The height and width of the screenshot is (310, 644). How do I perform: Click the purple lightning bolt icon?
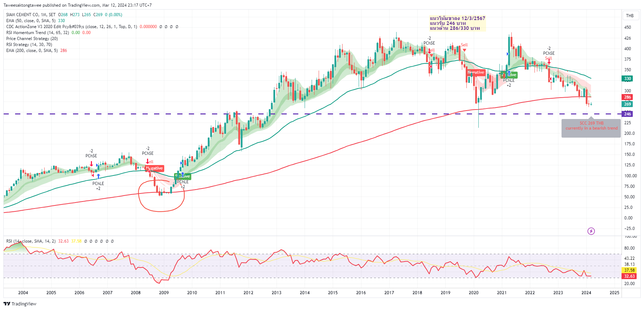click(591, 231)
